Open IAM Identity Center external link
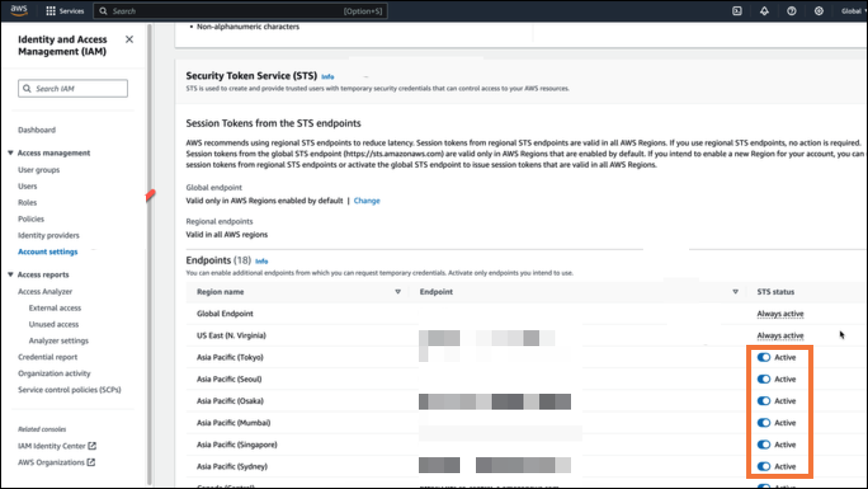This screenshot has height=489, width=868. (57, 446)
